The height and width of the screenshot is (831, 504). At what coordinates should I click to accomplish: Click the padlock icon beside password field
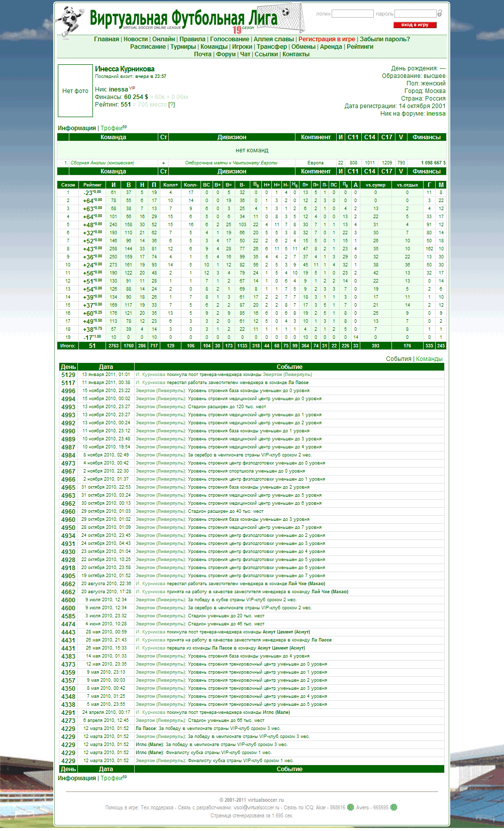[440, 14]
